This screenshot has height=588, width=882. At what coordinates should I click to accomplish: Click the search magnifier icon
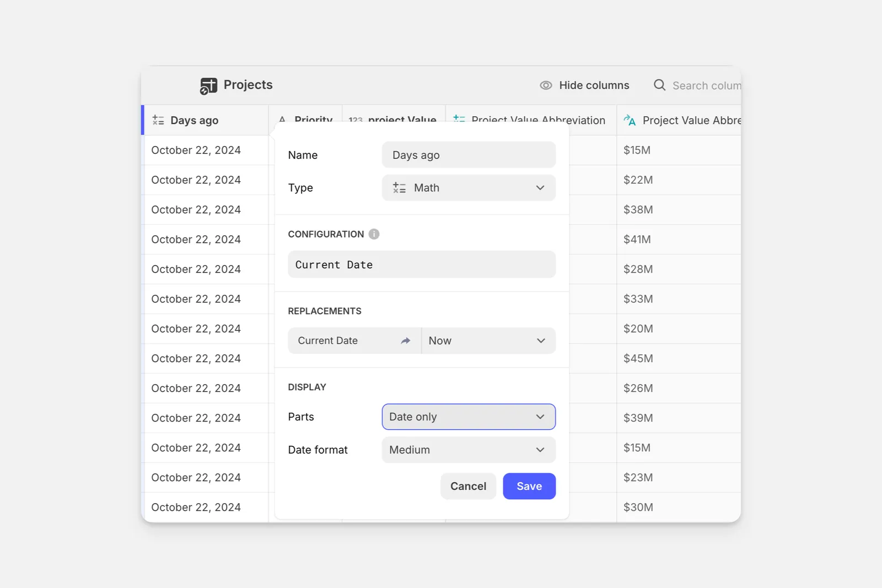click(x=659, y=85)
